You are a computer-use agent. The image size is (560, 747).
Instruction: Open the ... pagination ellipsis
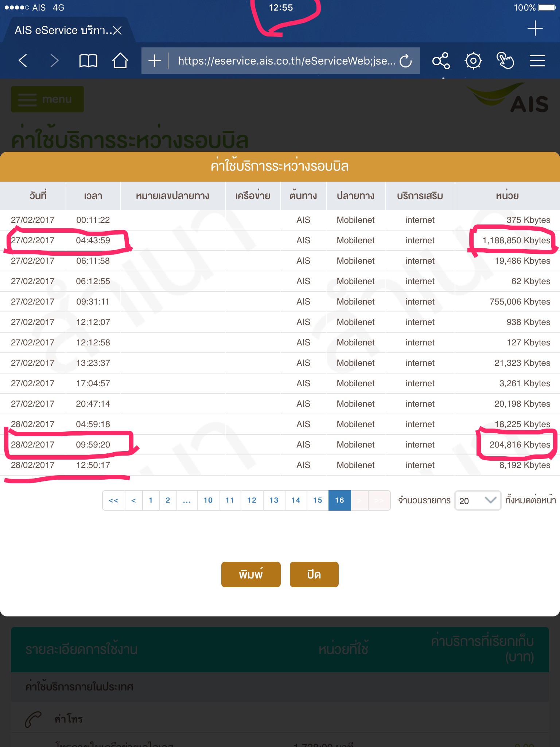click(x=187, y=500)
